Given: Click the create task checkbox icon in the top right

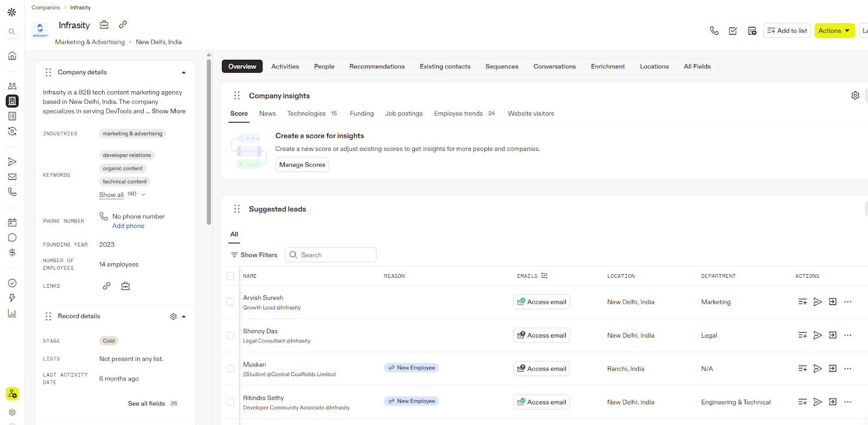Looking at the screenshot, I should point(733,31).
